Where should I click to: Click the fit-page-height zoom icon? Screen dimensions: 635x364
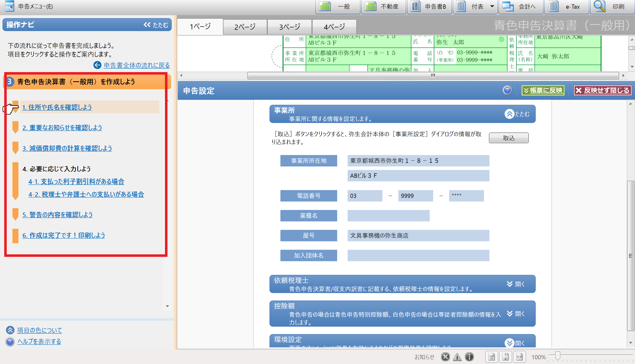coord(505,357)
